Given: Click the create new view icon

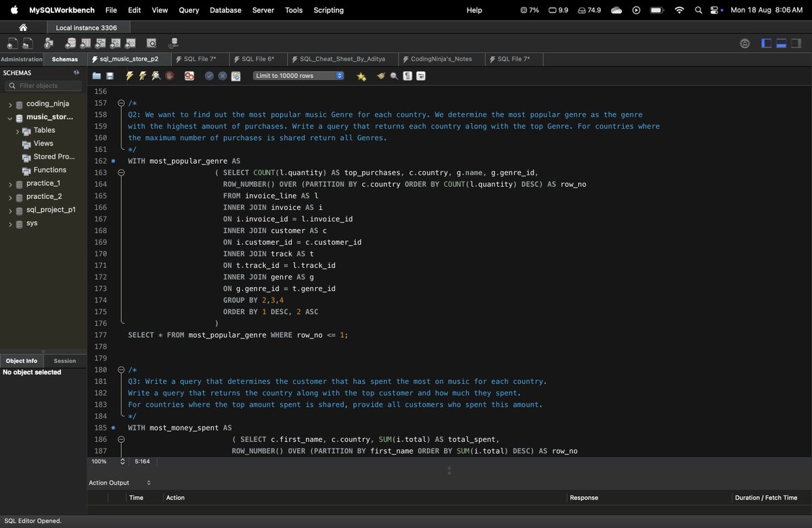Looking at the screenshot, I should tap(101, 43).
